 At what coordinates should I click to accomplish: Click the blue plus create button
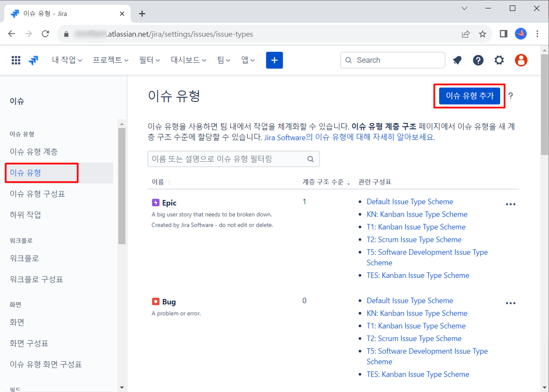274,60
